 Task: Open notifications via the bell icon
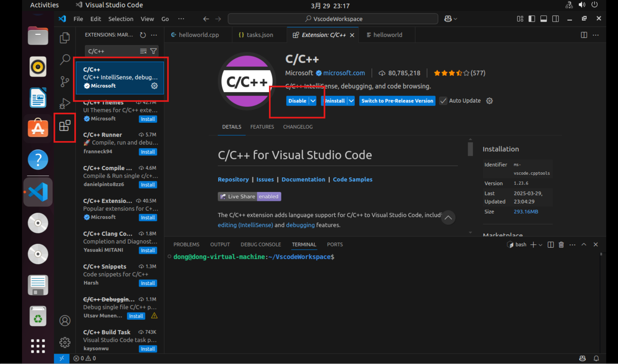(x=596, y=358)
